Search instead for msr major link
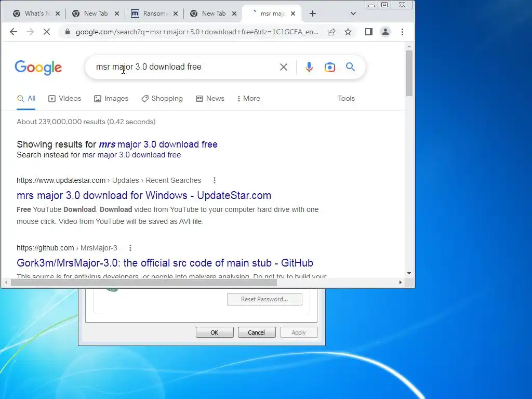 131,155
